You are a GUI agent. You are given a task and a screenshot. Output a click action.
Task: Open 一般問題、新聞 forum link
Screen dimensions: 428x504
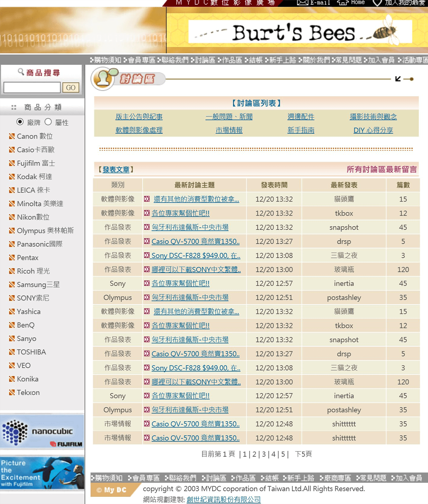tap(229, 117)
